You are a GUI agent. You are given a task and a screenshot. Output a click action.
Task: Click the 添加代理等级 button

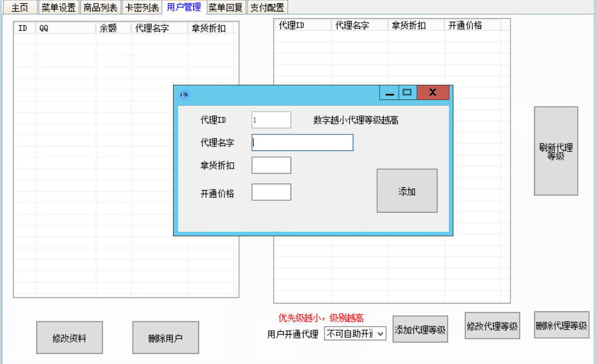point(420,330)
